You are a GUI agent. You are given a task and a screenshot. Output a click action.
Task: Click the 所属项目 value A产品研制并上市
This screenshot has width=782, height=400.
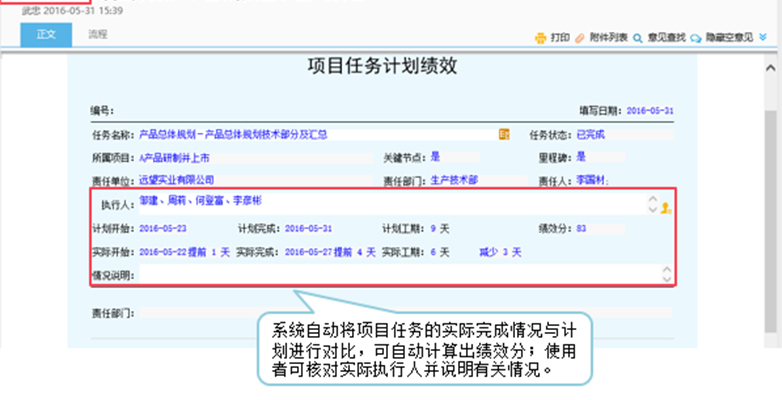pyautogui.click(x=175, y=157)
